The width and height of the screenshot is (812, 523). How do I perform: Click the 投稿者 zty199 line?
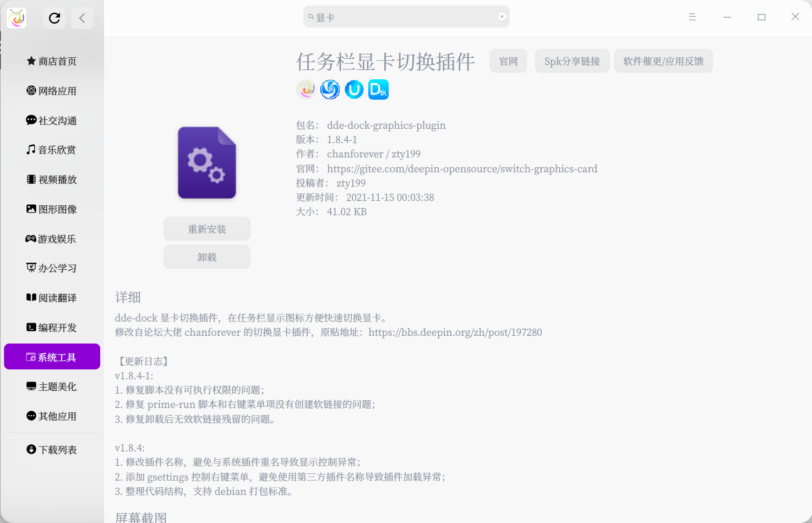[331, 183]
